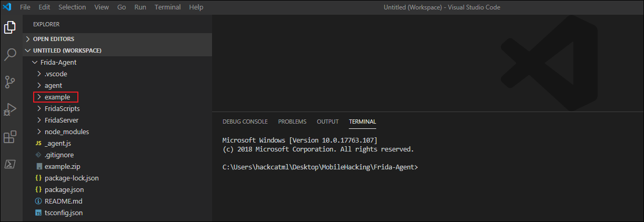Switch to the Problems tab

(292, 122)
